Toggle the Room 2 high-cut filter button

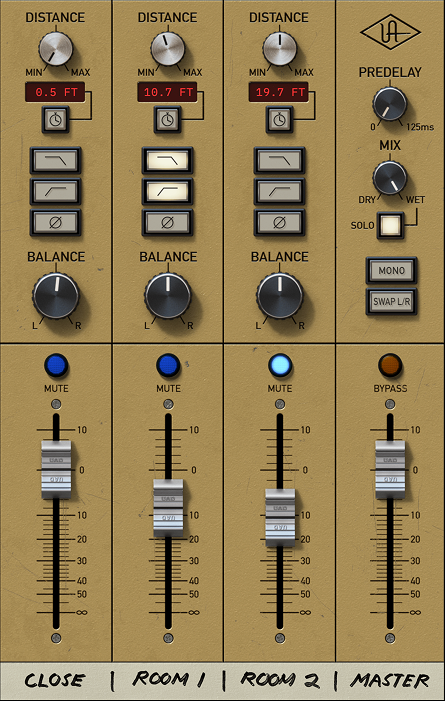tap(279, 160)
